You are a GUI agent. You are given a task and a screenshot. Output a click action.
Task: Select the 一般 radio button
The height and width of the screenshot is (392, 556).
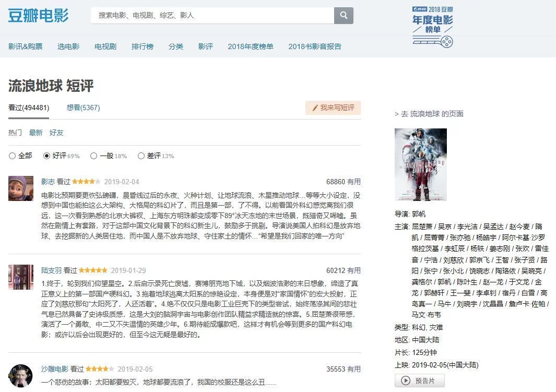93,156
